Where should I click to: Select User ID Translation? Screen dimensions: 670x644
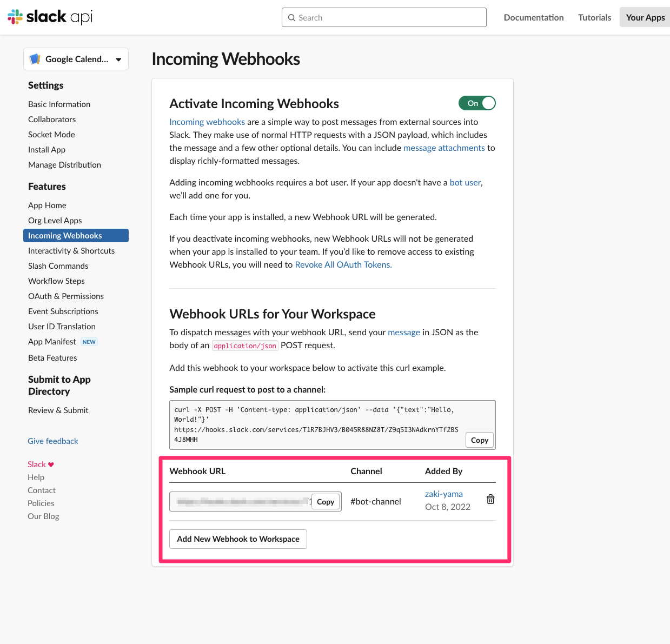pos(62,326)
